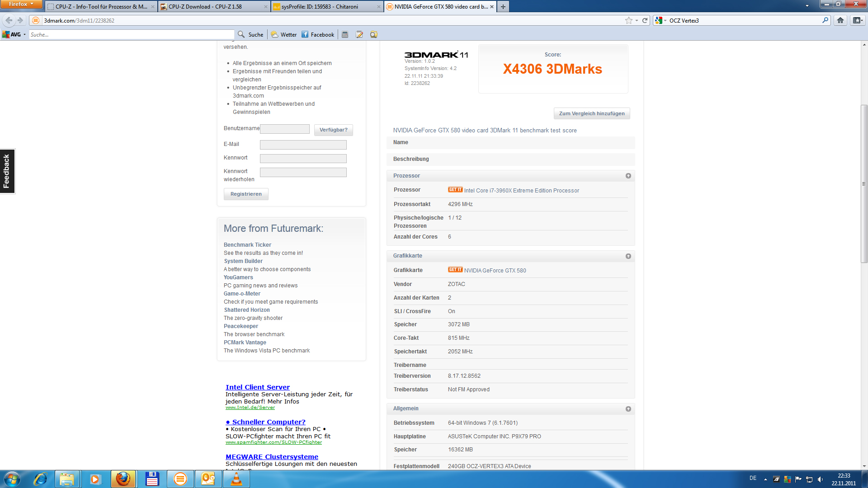The image size is (868, 488).
Task: Click the address bar URL
Action: pyautogui.click(x=79, y=20)
